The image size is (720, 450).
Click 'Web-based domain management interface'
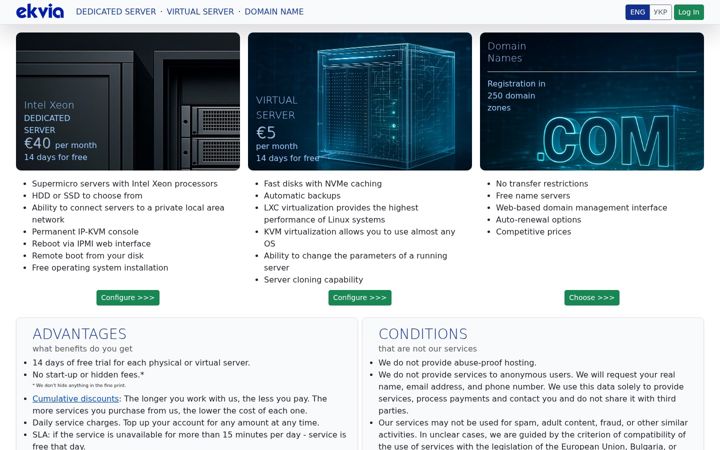pyautogui.click(x=581, y=208)
